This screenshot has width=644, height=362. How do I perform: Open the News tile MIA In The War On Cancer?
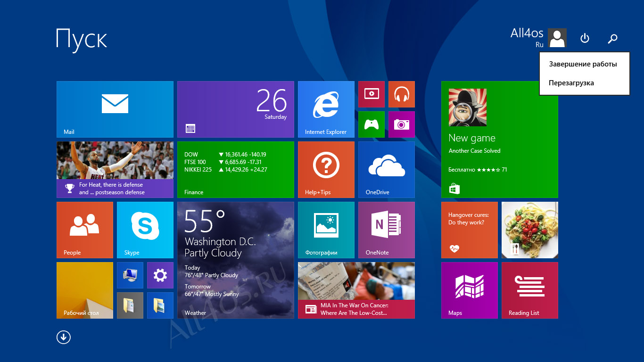356,290
